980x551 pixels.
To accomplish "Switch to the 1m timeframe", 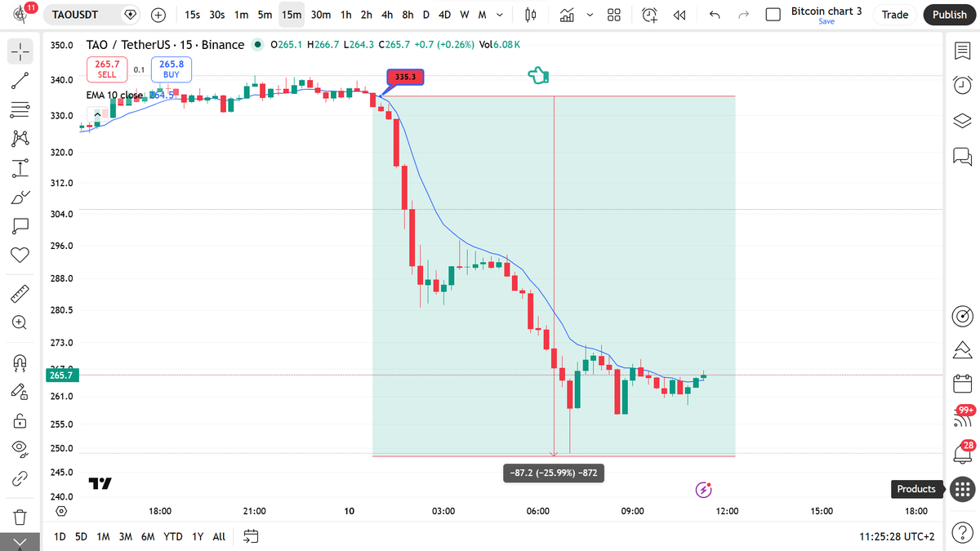I will tap(242, 15).
